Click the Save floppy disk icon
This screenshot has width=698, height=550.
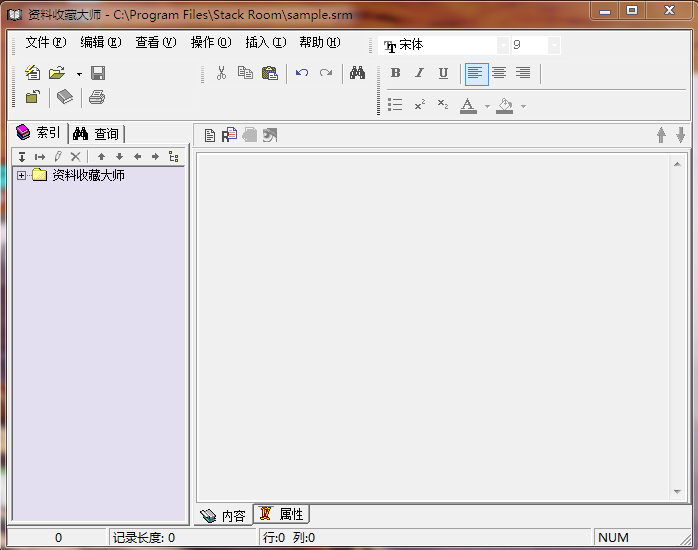[x=98, y=73]
